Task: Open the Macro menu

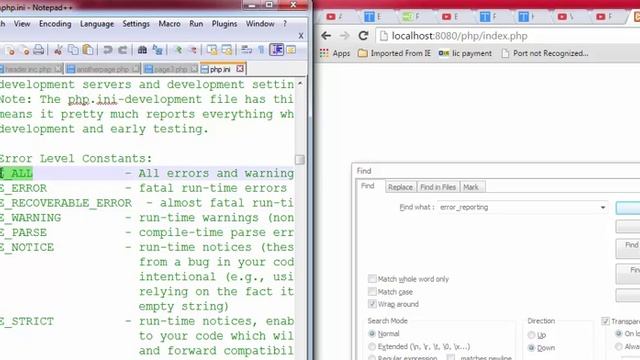Action: pos(169,24)
